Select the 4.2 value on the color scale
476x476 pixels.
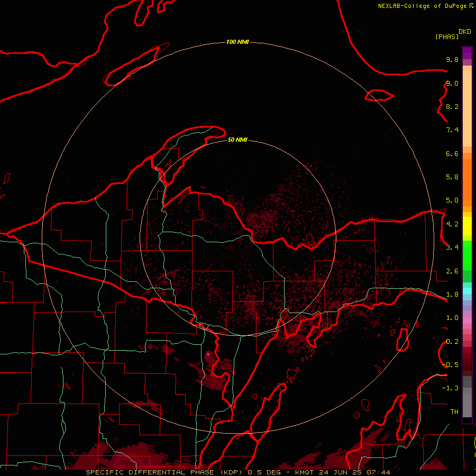(x=452, y=224)
